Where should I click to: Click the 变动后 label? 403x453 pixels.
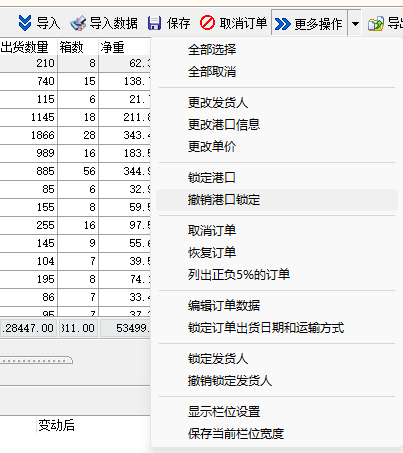(x=56, y=425)
